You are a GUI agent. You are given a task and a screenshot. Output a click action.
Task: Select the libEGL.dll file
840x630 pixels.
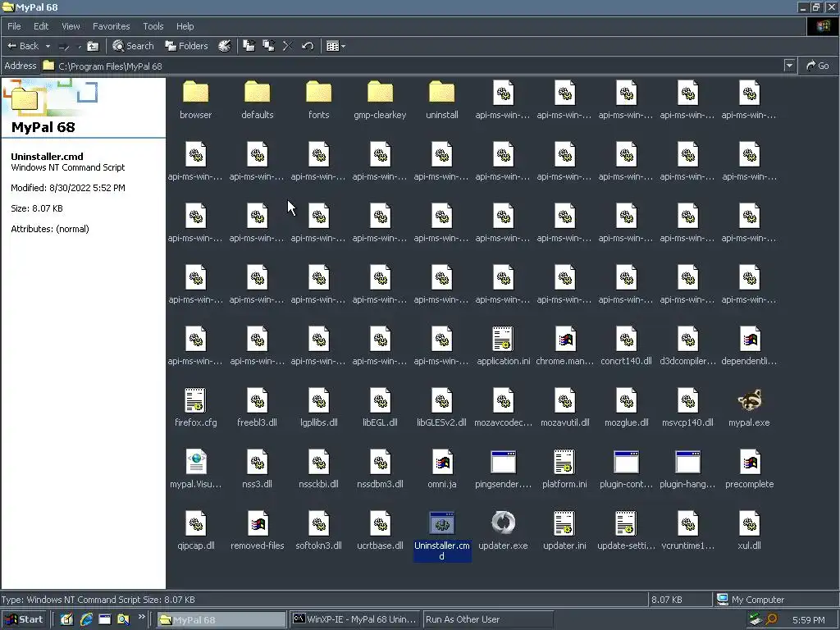pos(381,408)
